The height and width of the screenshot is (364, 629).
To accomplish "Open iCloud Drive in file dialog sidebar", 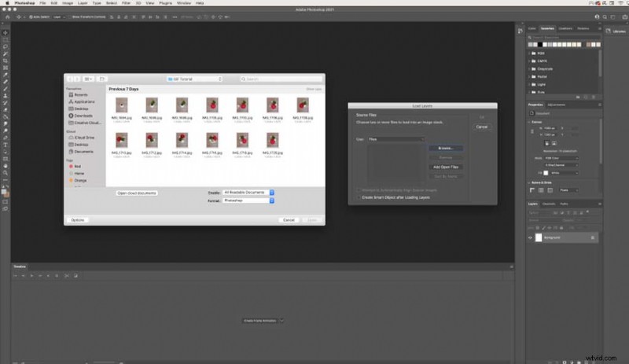I will (x=82, y=138).
